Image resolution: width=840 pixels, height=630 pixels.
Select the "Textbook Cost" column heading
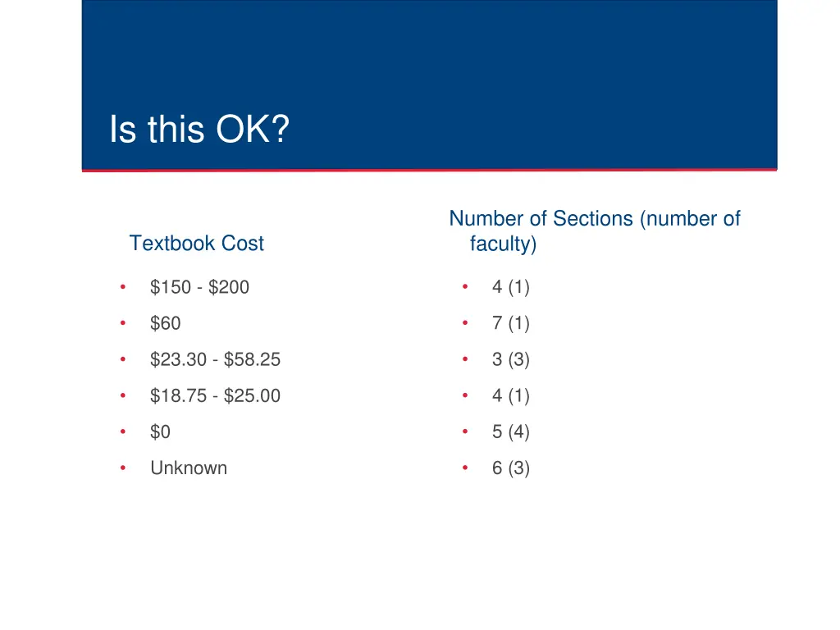(x=197, y=244)
